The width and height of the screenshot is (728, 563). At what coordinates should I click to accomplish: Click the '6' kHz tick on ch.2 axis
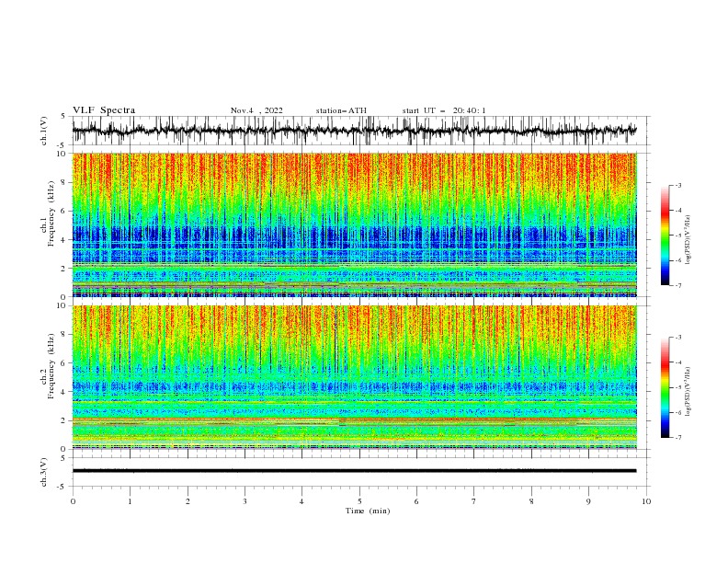(64, 363)
